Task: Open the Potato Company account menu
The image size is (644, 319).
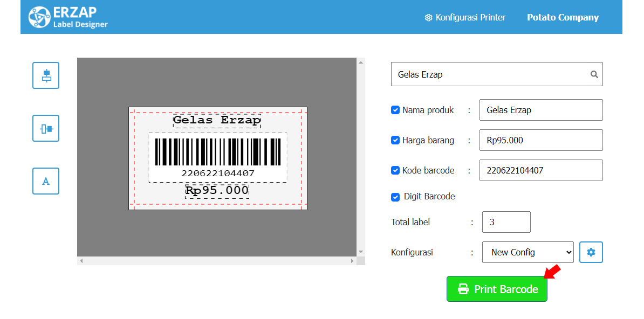Action: pos(563,18)
